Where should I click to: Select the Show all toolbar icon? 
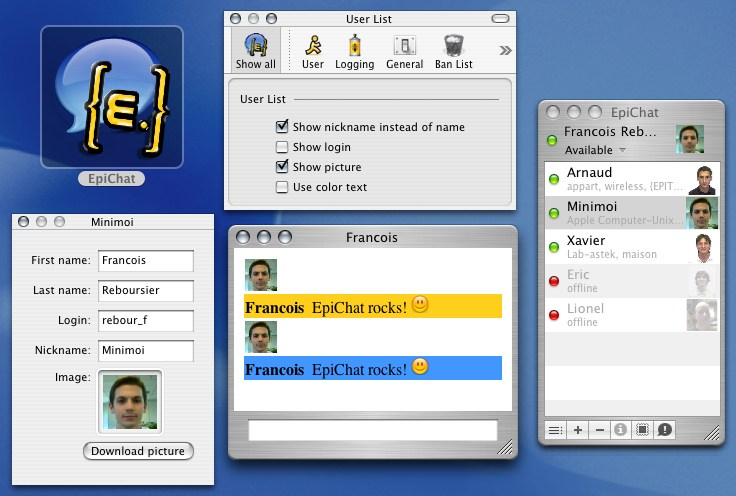[x=256, y=51]
